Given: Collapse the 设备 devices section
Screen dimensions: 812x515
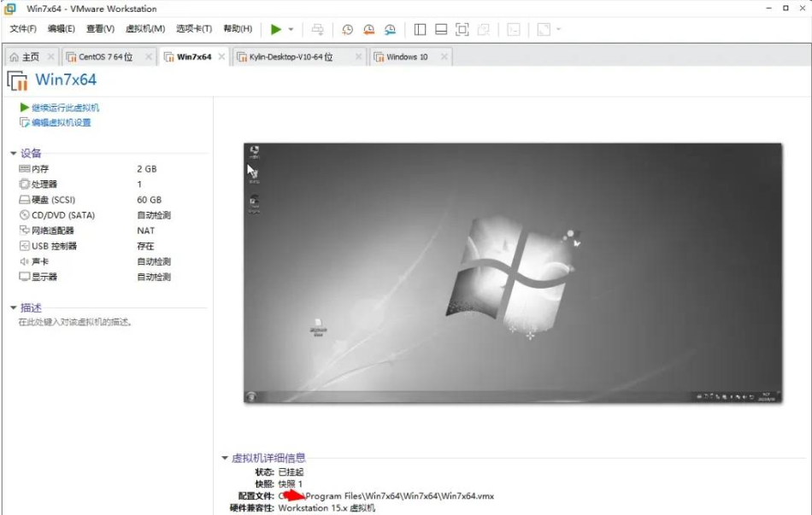Looking at the screenshot, I should point(15,153).
